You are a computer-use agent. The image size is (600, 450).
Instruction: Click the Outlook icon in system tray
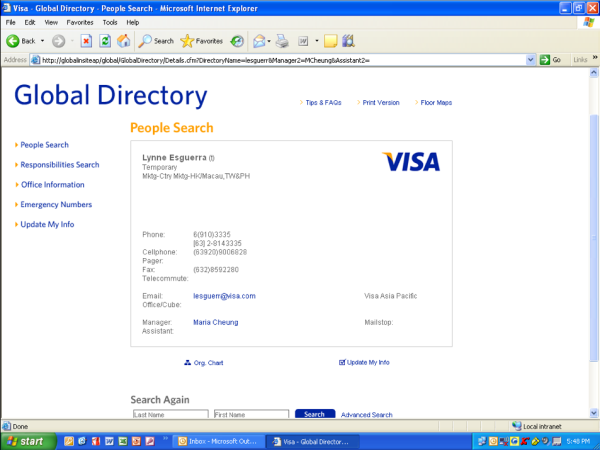tap(493, 441)
